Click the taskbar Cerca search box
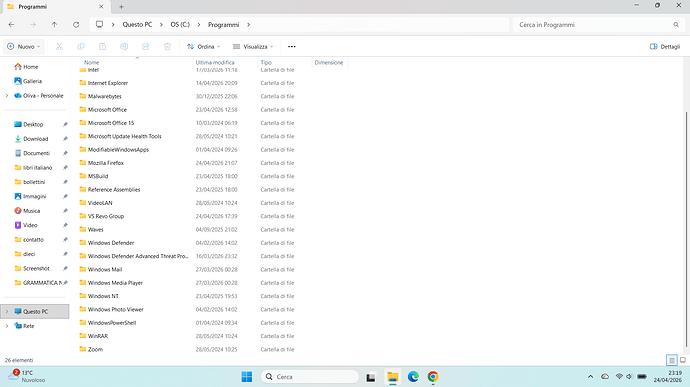 click(x=310, y=377)
